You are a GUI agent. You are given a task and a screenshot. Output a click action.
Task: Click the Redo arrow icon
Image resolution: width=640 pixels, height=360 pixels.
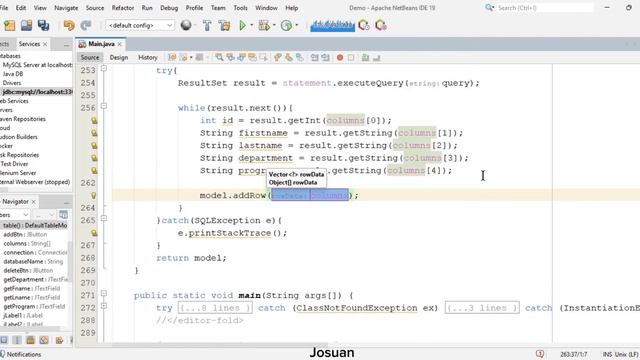85,25
